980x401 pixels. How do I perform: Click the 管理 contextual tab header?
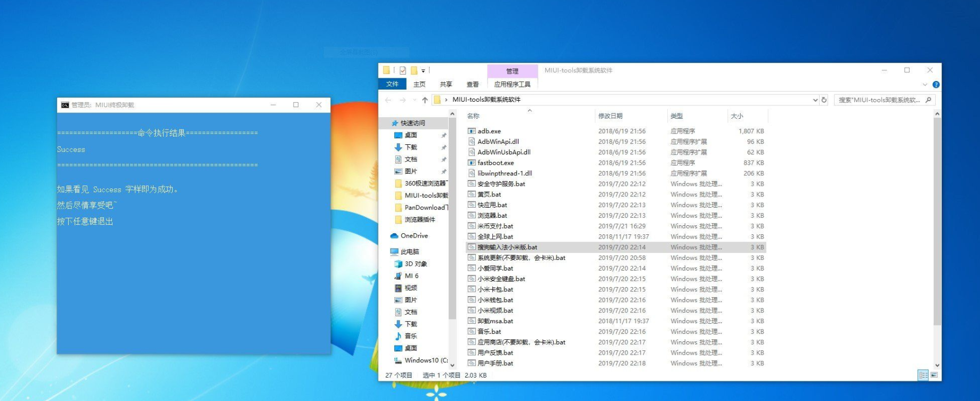coord(513,71)
